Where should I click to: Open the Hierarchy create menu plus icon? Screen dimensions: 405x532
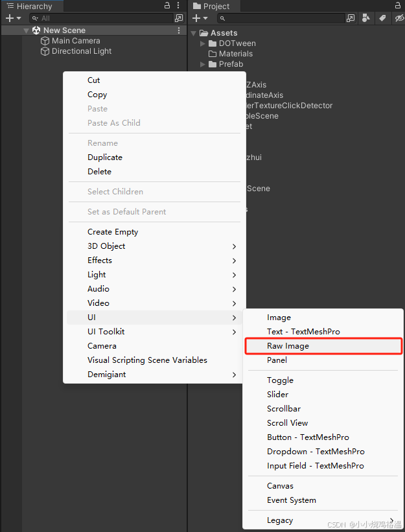9,18
